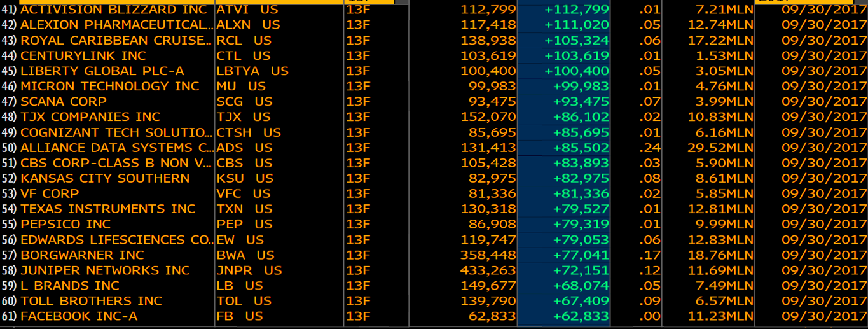Image resolution: width=868 pixels, height=329 pixels.
Task: Click position amount 152,070
Action: (489, 116)
